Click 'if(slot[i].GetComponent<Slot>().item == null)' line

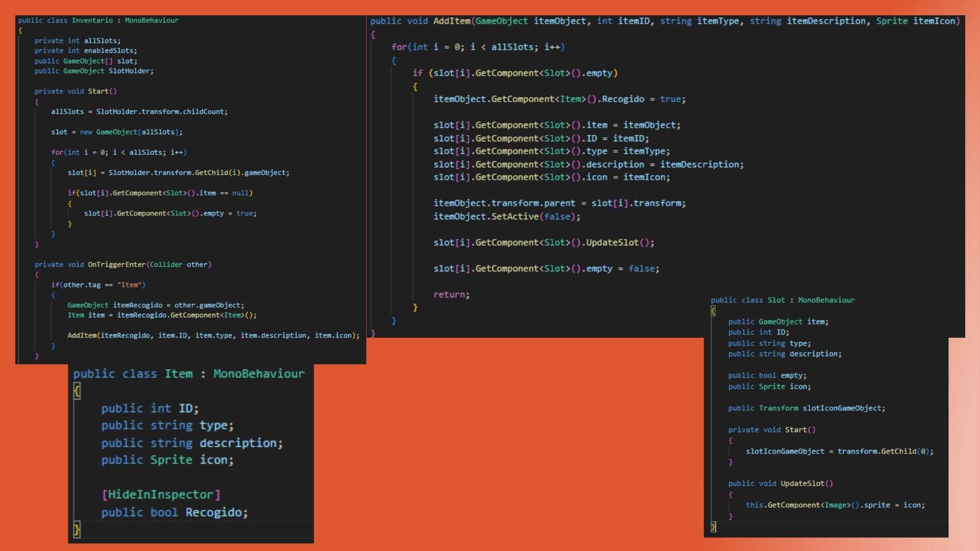(x=160, y=193)
